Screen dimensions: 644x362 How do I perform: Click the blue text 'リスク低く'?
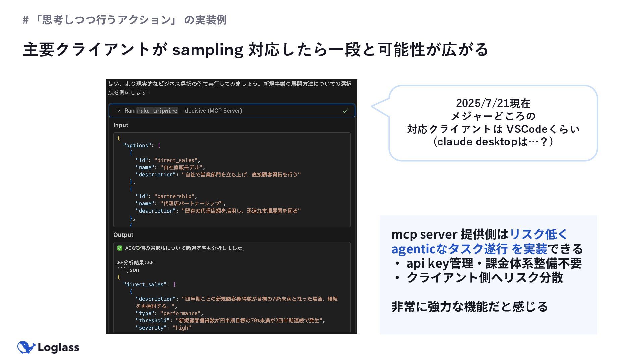tap(538, 234)
